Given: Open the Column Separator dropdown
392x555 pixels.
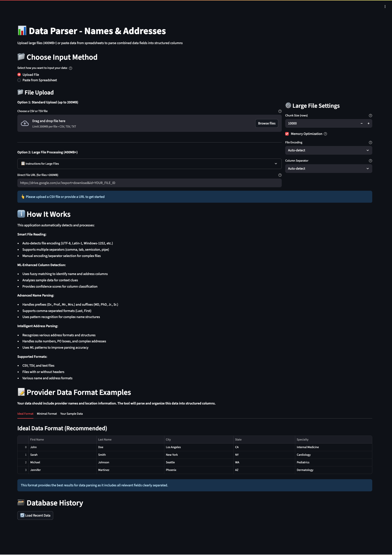Looking at the screenshot, I should 328,169.
